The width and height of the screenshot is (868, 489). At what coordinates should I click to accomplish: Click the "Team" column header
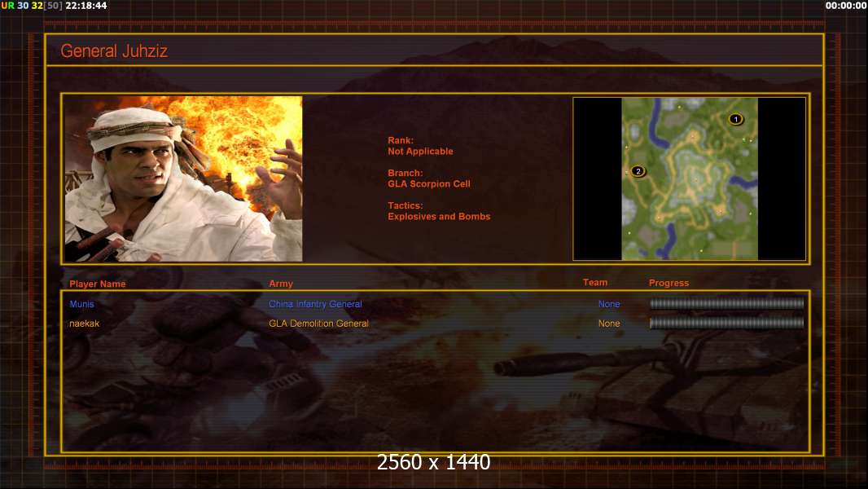click(x=595, y=283)
